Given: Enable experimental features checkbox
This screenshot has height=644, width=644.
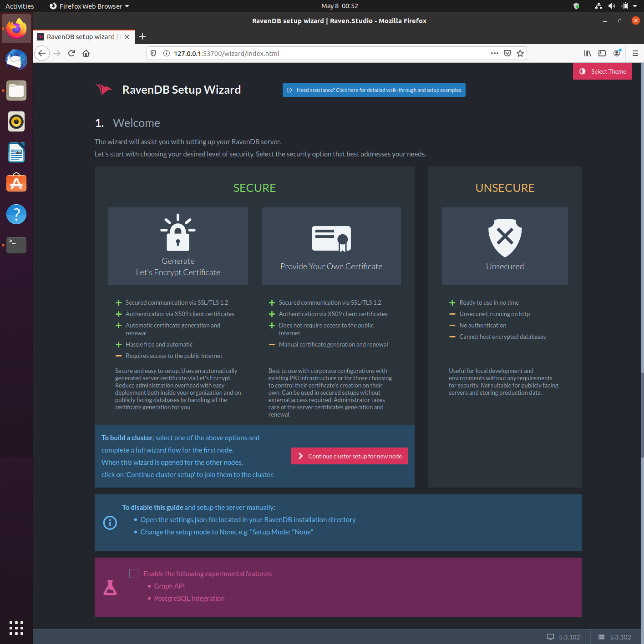Looking at the screenshot, I should 134,574.
